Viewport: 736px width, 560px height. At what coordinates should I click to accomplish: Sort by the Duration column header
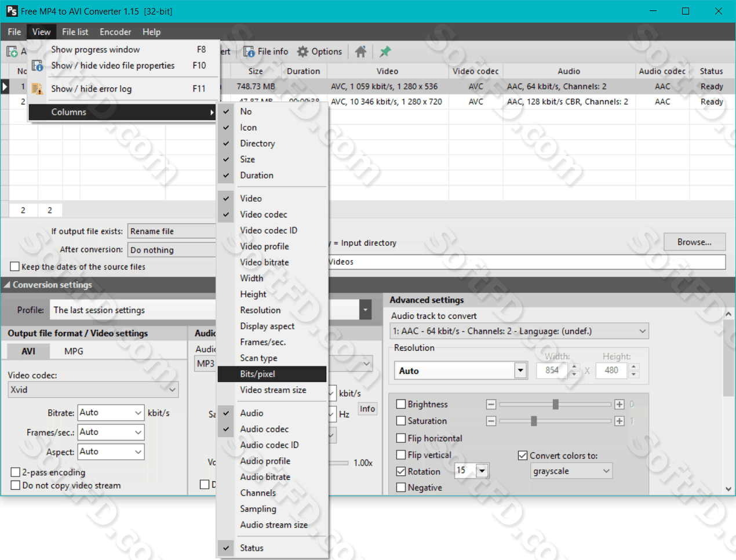303,71
